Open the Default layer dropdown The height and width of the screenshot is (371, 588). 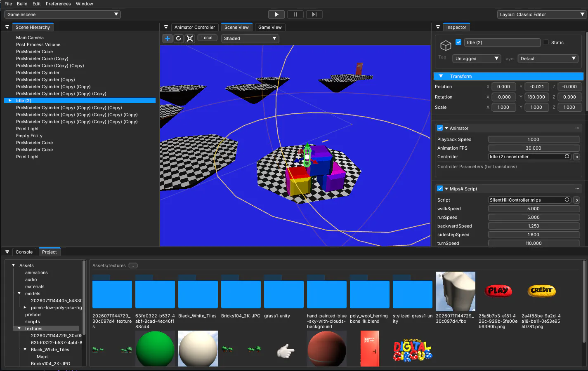[548, 59]
